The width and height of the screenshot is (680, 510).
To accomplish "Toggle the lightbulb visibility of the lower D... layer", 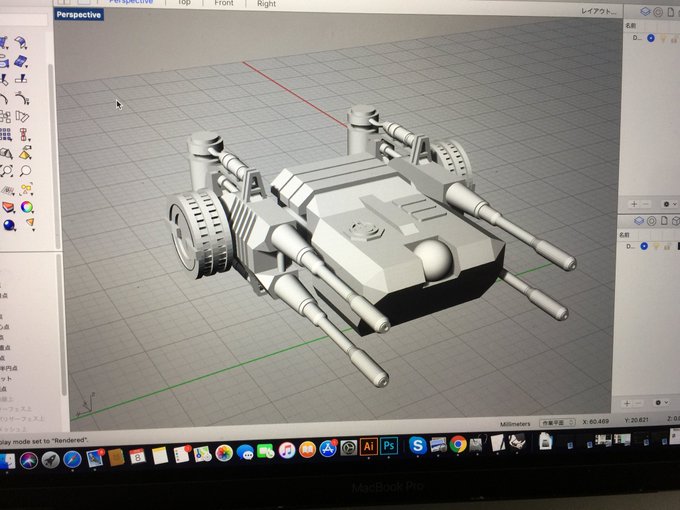I will coord(657,246).
